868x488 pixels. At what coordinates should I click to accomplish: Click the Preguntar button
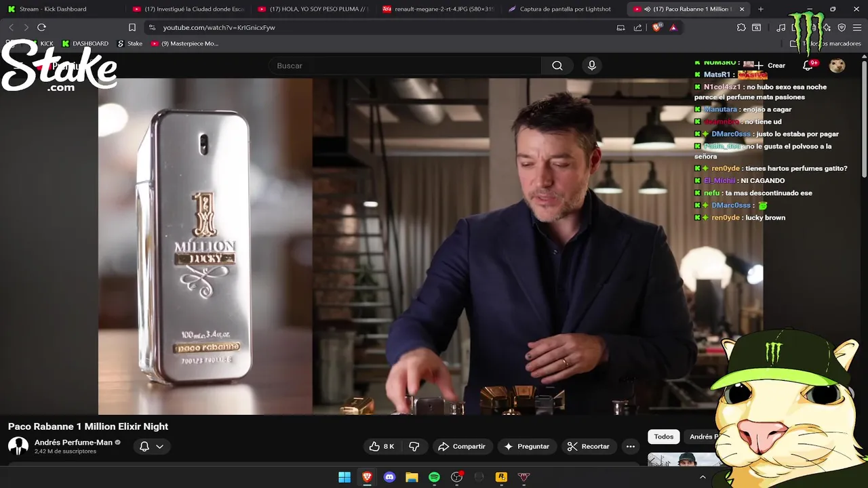tap(527, 446)
